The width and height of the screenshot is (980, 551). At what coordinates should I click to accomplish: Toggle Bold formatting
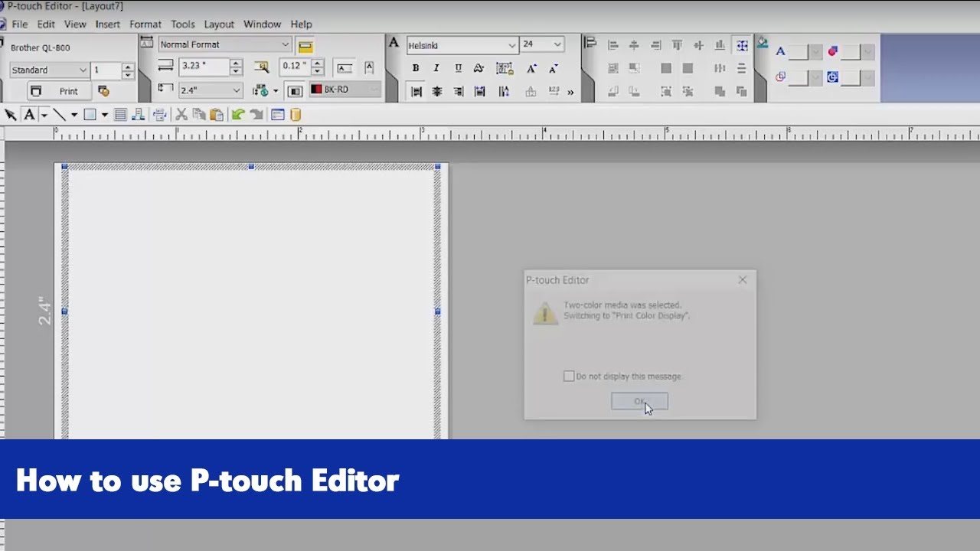(x=416, y=68)
